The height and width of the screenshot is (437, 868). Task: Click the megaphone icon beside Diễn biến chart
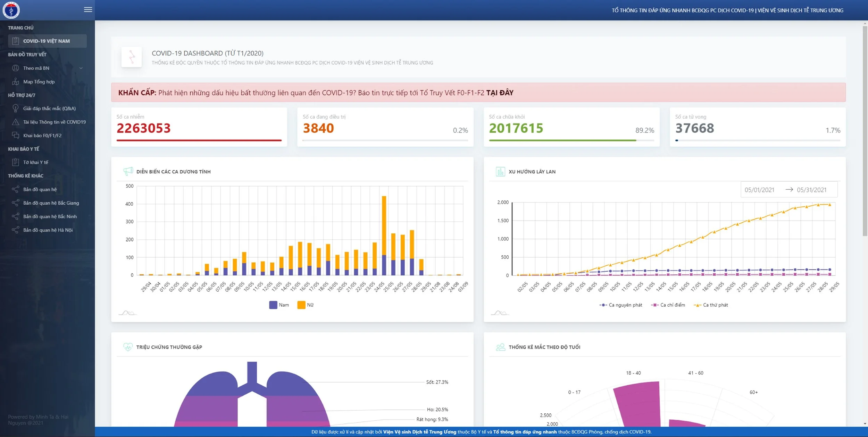128,171
